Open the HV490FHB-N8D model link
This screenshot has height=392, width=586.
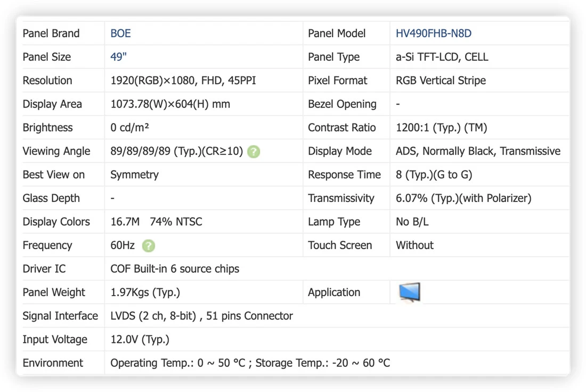pos(434,33)
